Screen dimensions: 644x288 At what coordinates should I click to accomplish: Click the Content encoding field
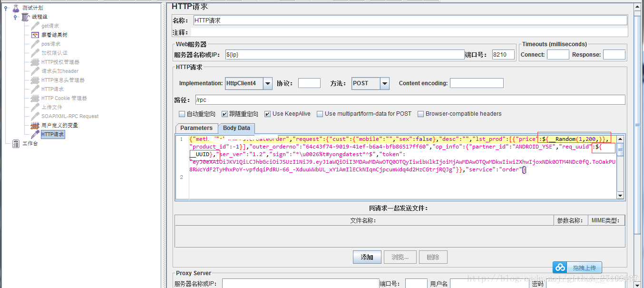pos(477,83)
